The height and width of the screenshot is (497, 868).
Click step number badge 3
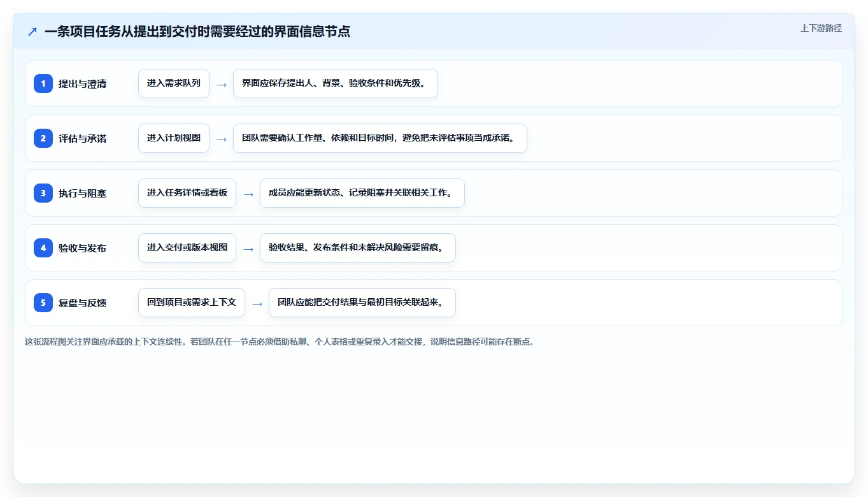click(x=43, y=193)
